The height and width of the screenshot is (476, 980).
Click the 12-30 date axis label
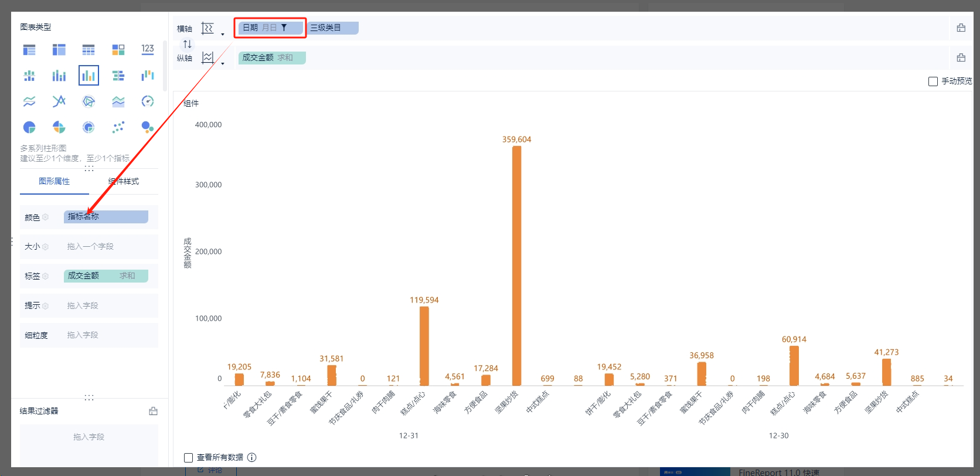click(778, 436)
